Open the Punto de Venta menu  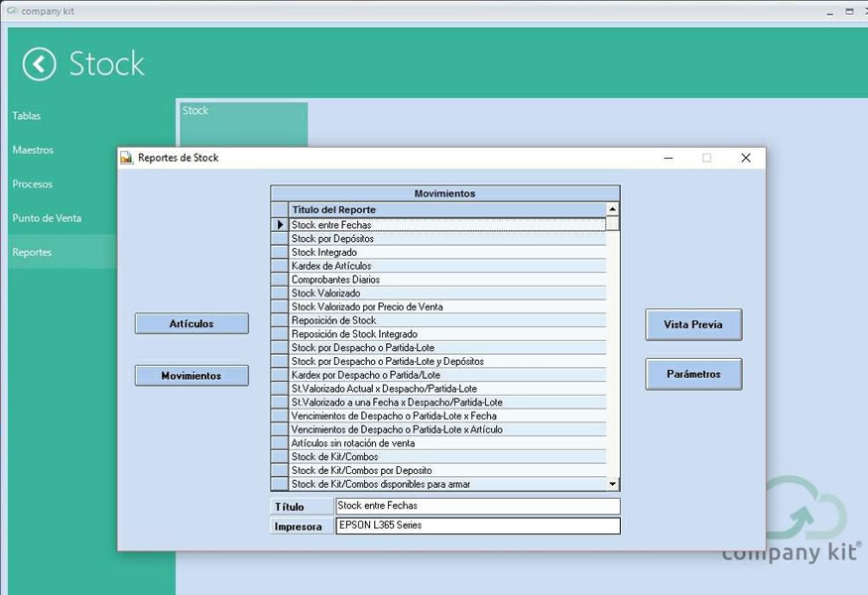coord(47,218)
